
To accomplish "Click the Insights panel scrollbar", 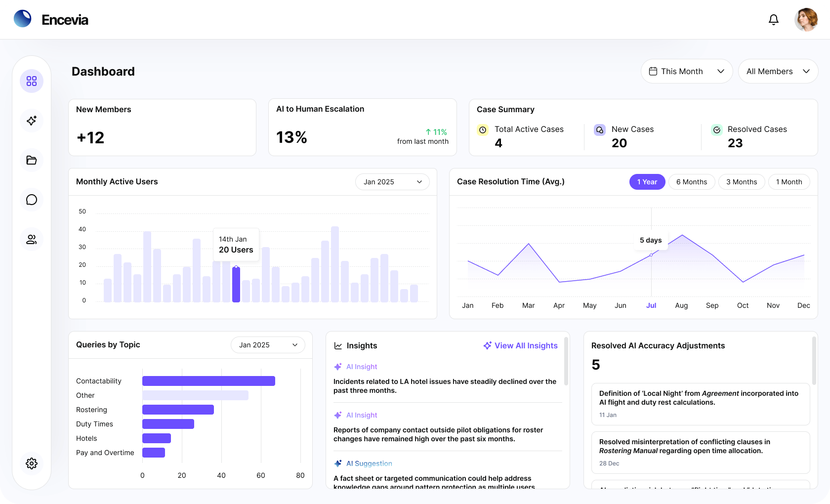I will (566, 362).
